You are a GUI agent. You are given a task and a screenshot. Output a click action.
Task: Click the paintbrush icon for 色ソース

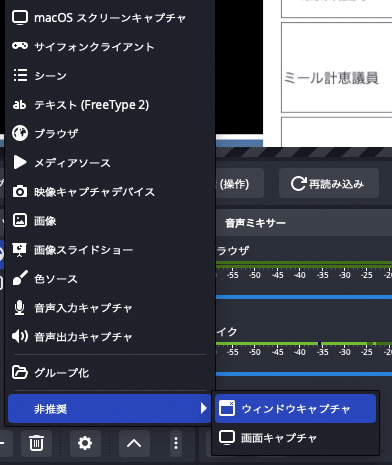pos(20,278)
